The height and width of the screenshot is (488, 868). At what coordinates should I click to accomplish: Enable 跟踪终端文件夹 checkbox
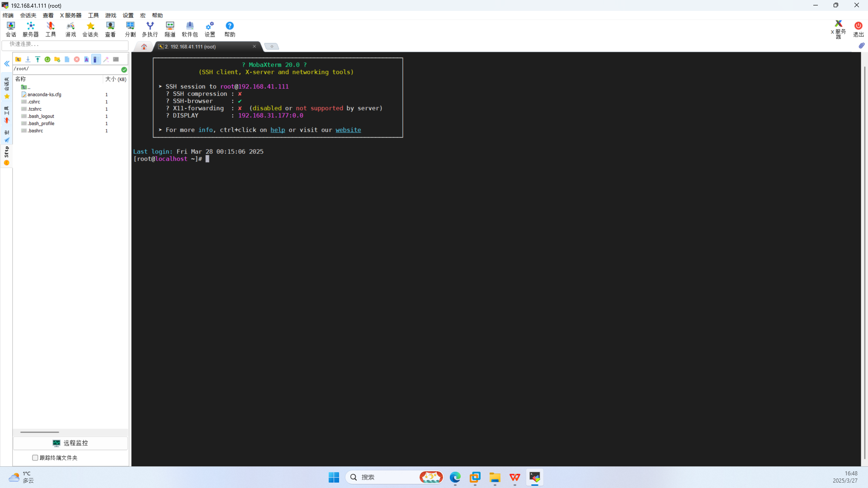click(35, 458)
